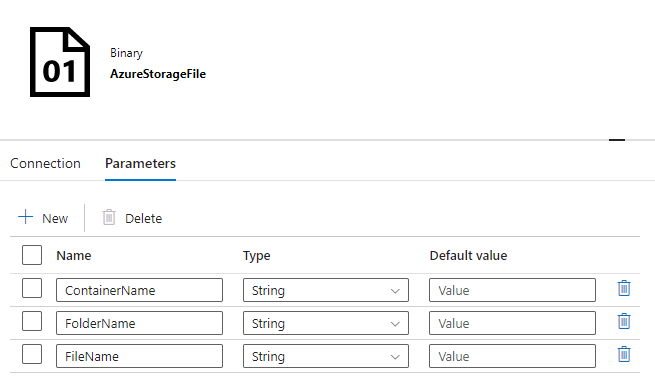
Task: Open the Type dropdown for ContainerName
Action: (x=326, y=290)
